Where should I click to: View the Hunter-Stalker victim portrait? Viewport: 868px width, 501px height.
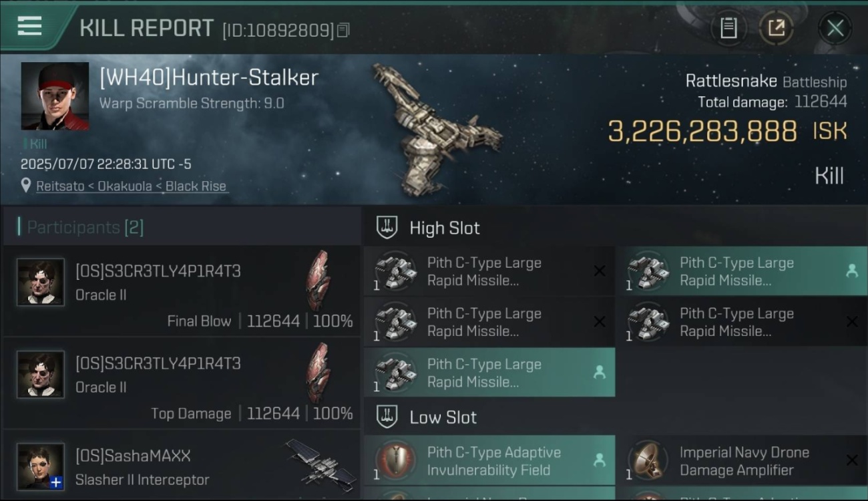point(55,96)
